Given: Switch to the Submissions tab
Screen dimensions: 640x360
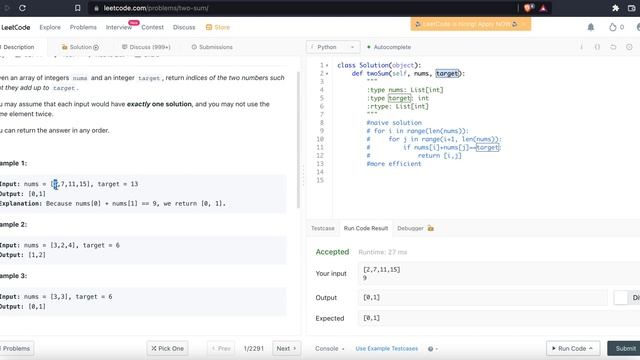Looking at the screenshot, I should coord(212,47).
